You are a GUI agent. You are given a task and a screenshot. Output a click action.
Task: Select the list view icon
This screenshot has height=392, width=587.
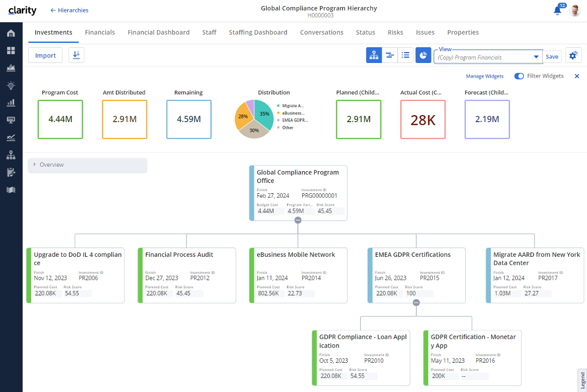pos(405,55)
